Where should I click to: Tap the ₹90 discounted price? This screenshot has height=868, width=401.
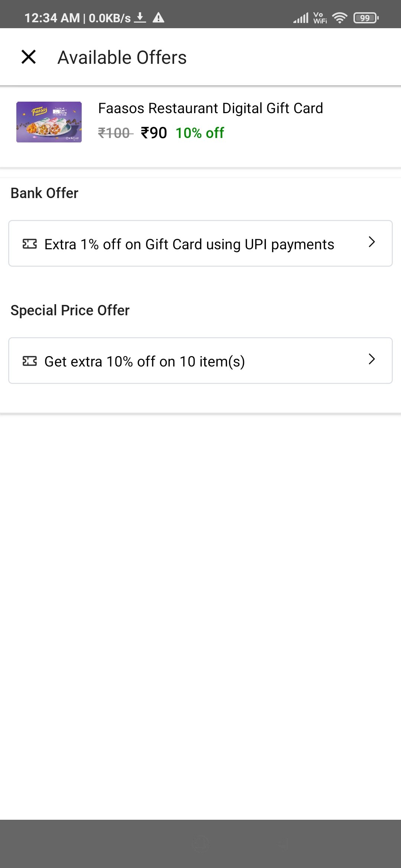point(154,133)
